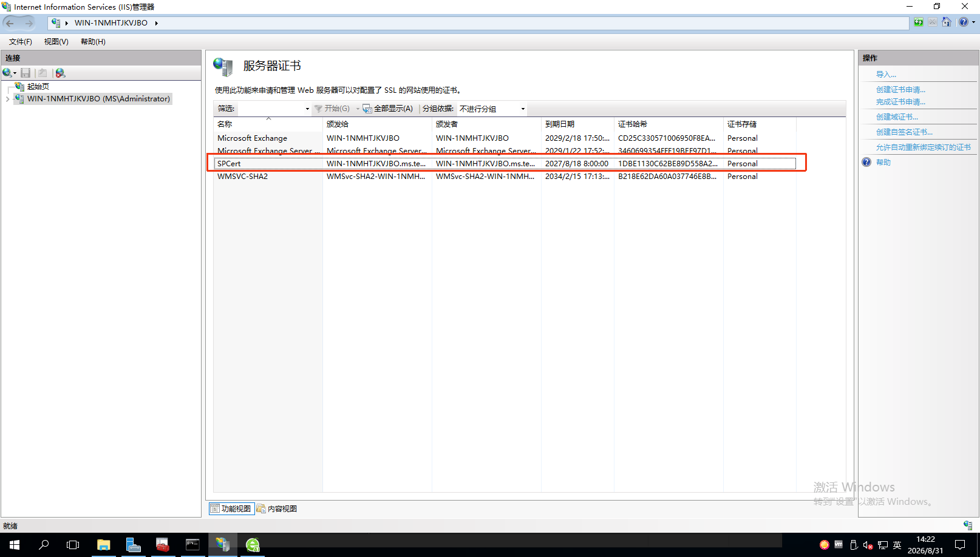Open the 帮助(H) menu
This screenshot has width=980, height=557.
(93, 42)
